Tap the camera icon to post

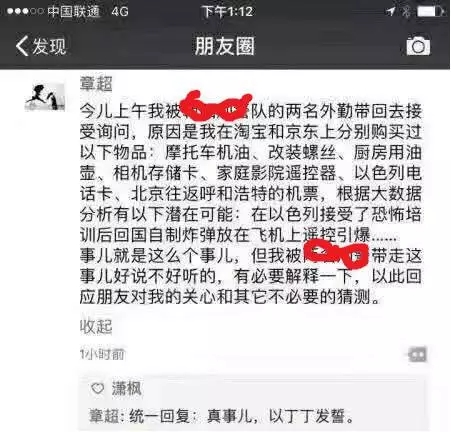click(x=418, y=46)
